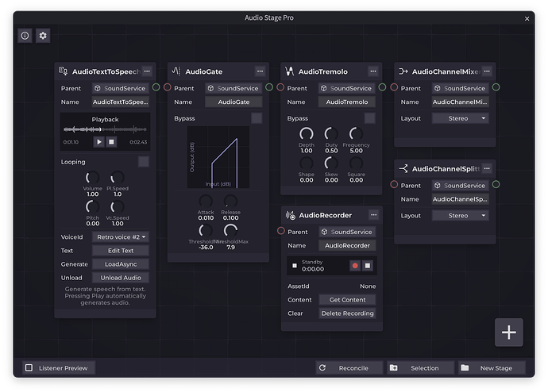Open AudioChannelSplitter node's three-dot menu

487,168
